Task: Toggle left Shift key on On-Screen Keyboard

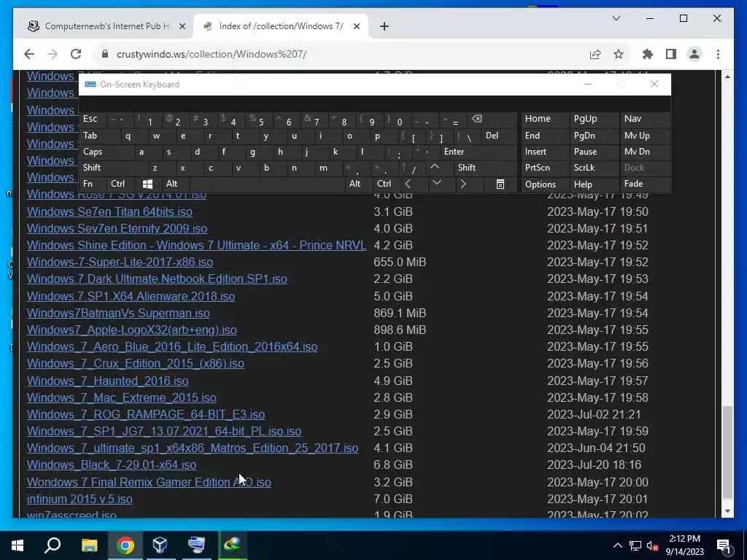Action: (115, 168)
